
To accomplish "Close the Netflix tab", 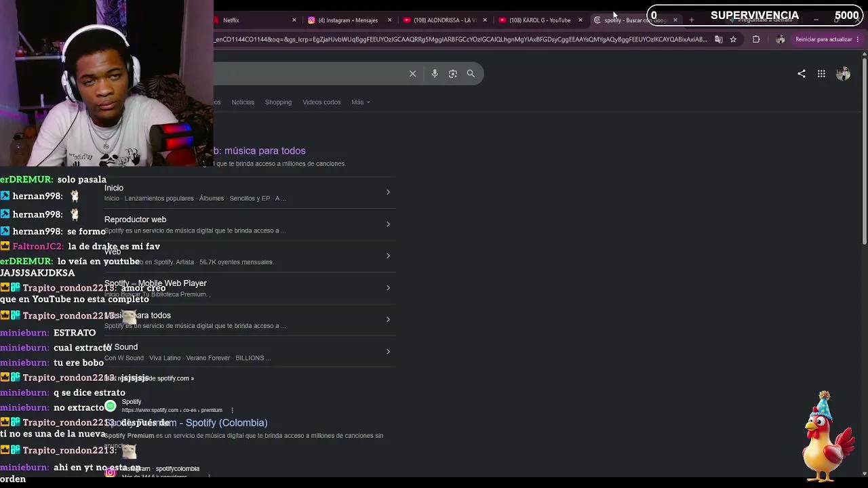I will tap(294, 20).
